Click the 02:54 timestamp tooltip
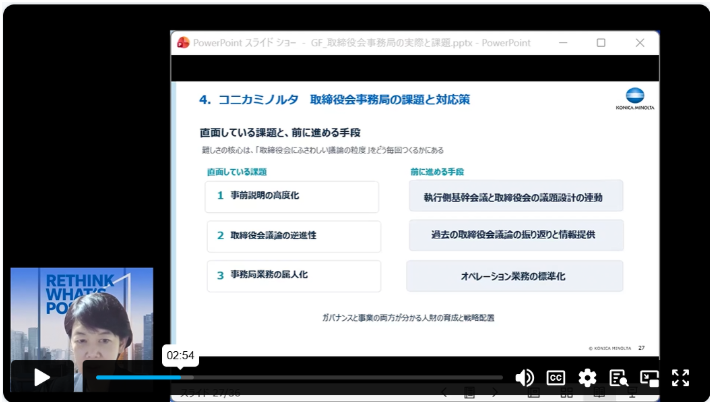Screen dimensions: 710x402 tap(180, 355)
